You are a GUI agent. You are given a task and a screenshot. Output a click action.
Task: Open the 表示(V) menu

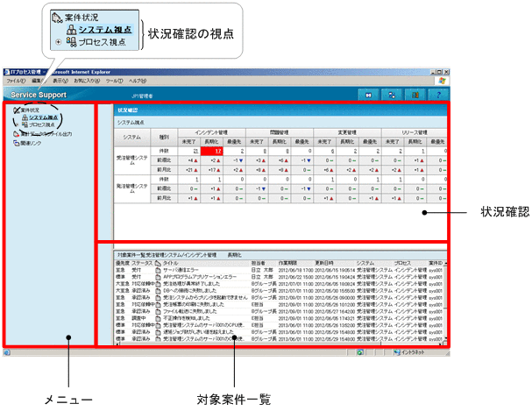tap(60, 81)
